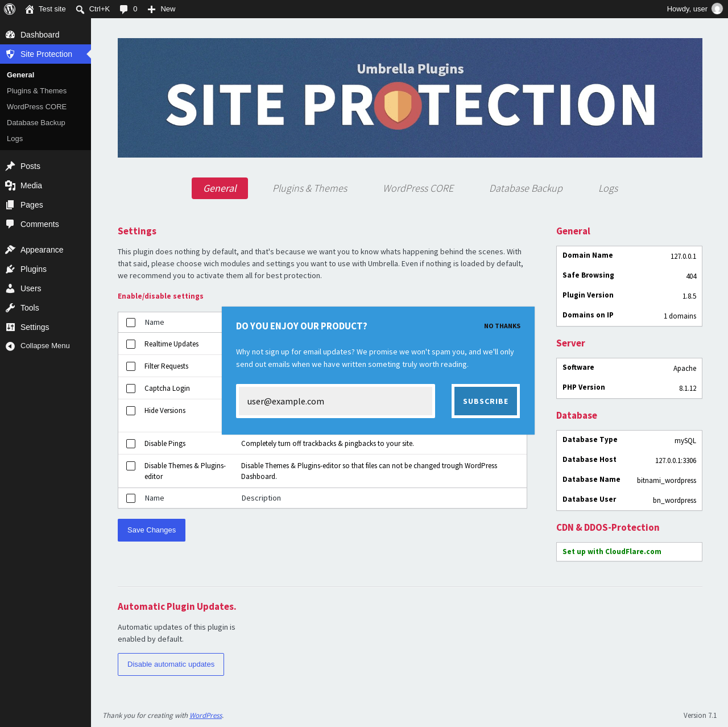This screenshot has width=728, height=727.
Task: Click the Collapse Menu arrow icon
Action: point(10,346)
